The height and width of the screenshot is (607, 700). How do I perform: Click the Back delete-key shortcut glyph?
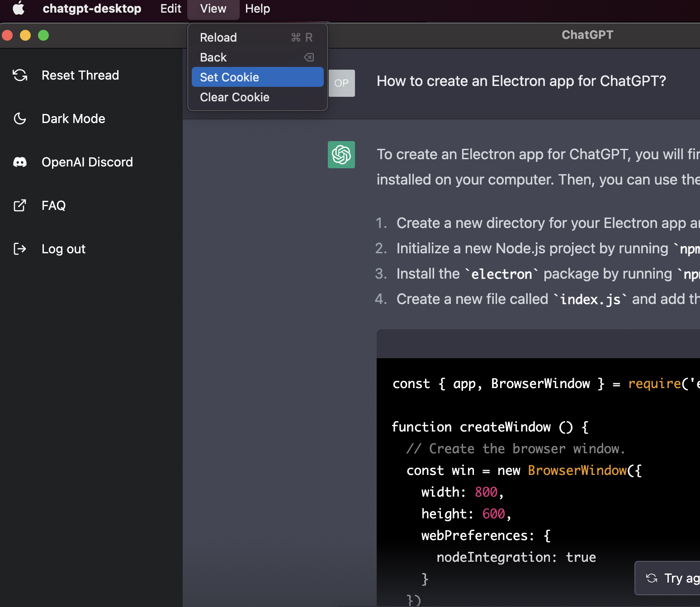309,57
